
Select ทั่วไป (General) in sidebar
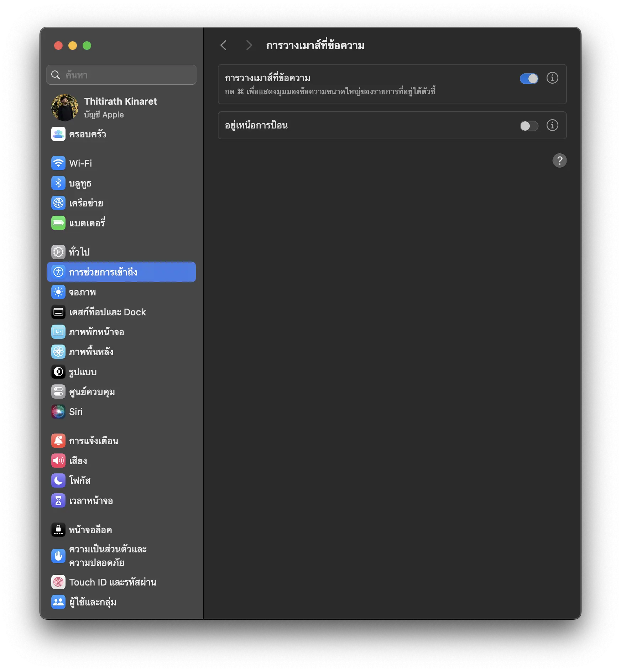coord(79,252)
